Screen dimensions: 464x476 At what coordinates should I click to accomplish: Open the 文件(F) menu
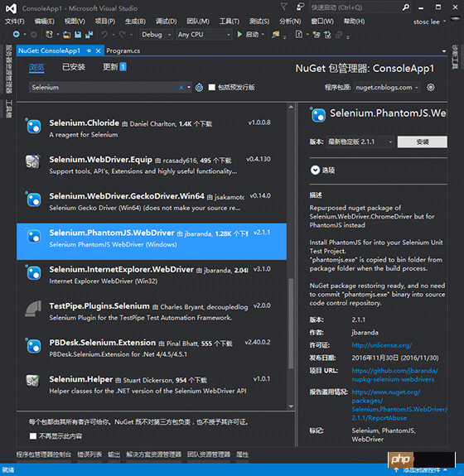coord(15,22)
